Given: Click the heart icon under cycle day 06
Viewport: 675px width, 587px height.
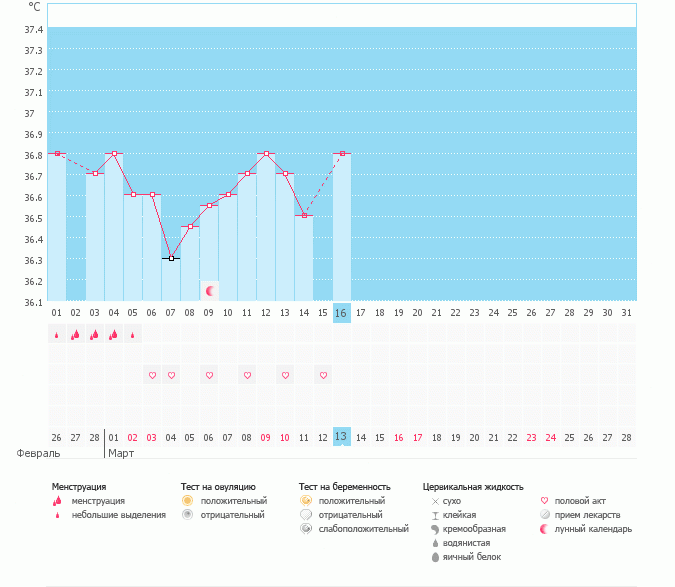Looking at the screenshot, I should point(152,375).
